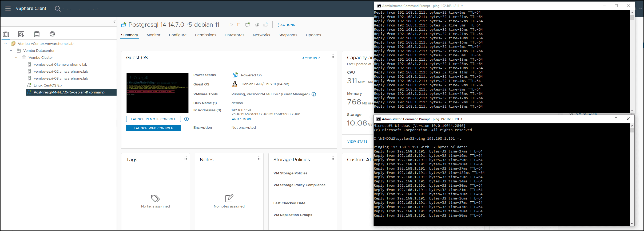The image size is (644, 231).
Task: Click the tag icon in the Tags card
Action: (155, 198)
